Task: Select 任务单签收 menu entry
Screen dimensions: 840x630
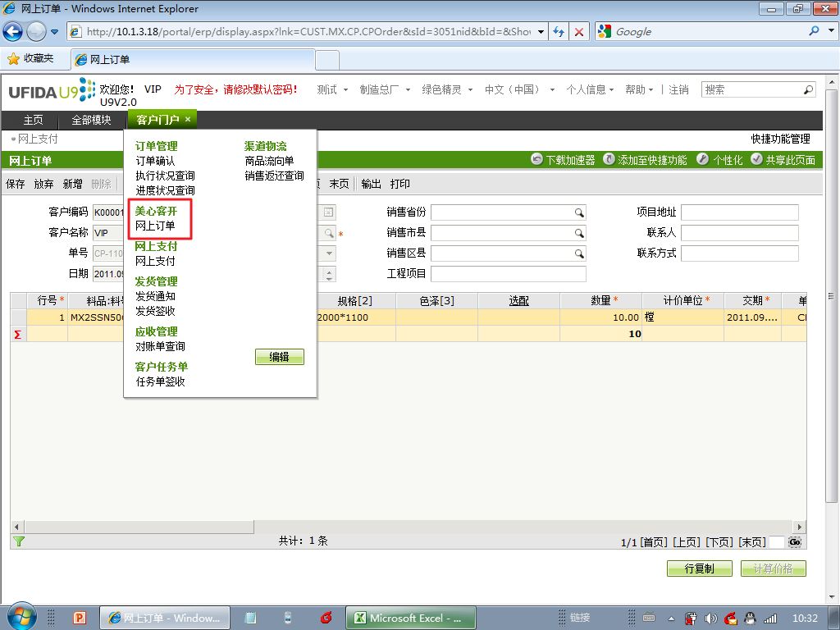Action: [160, 381]
